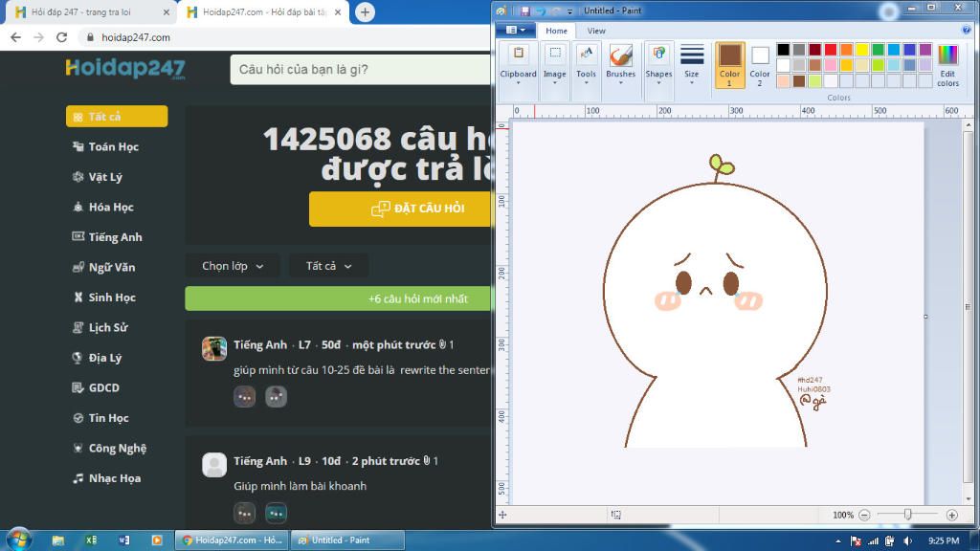Open the Windows Start menu
Image resolution: width=980 pixels, height=551 pixels.
(18, 539)
